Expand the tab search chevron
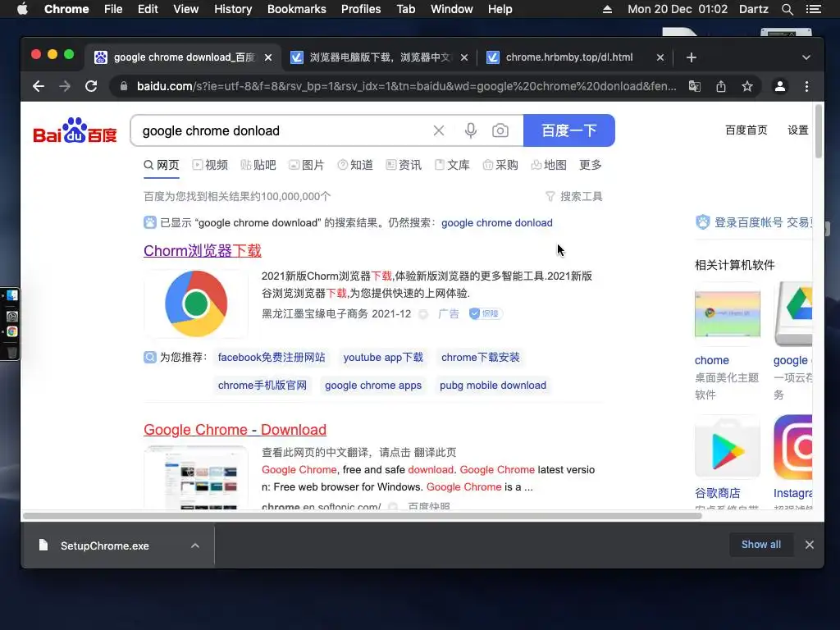The height and width of the screenshot is (630, 840). [806, 57]
